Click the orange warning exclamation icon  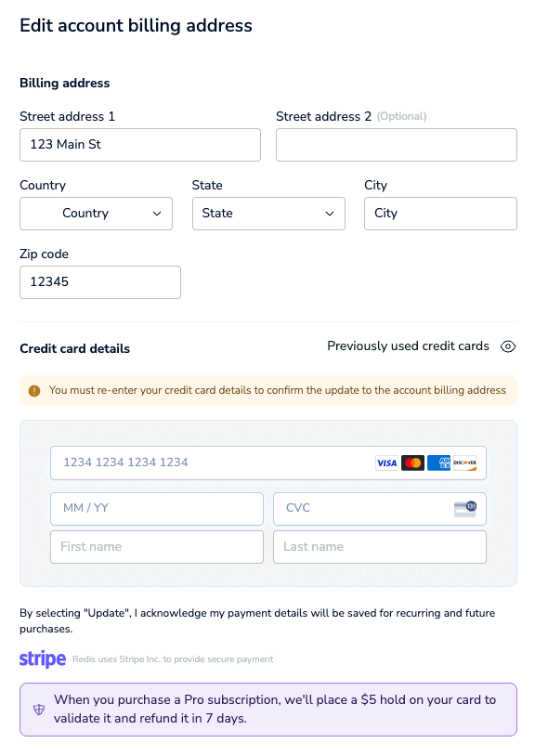[x=34, y=390]
